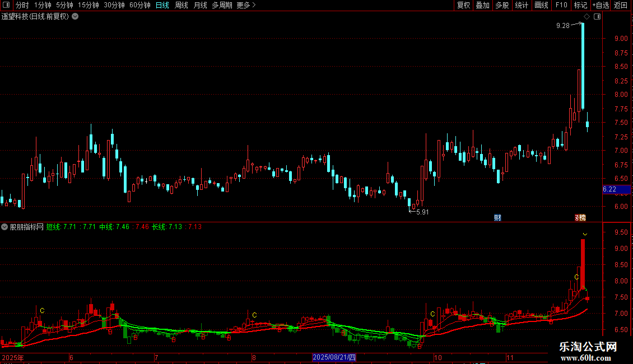Viewport: 633px width, 364px height.
Task: Click the 2025/08/21/四 date marker
Action: (x=334, y=357)
